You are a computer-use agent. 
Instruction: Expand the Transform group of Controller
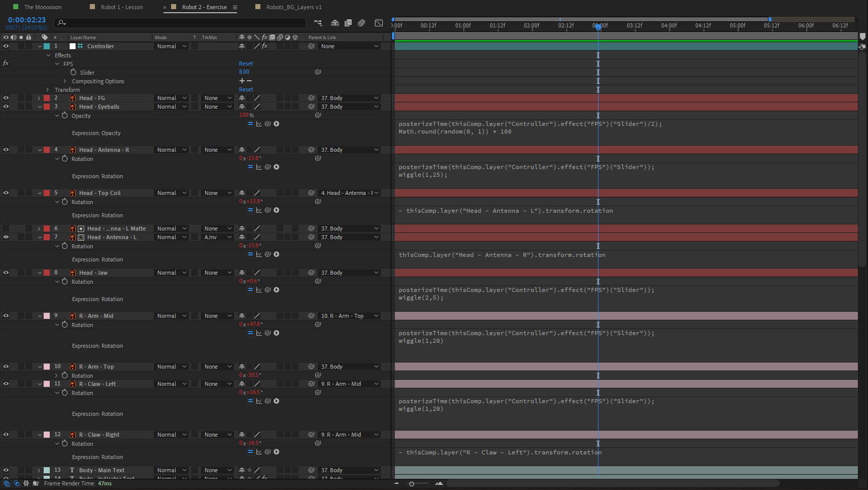48,90
